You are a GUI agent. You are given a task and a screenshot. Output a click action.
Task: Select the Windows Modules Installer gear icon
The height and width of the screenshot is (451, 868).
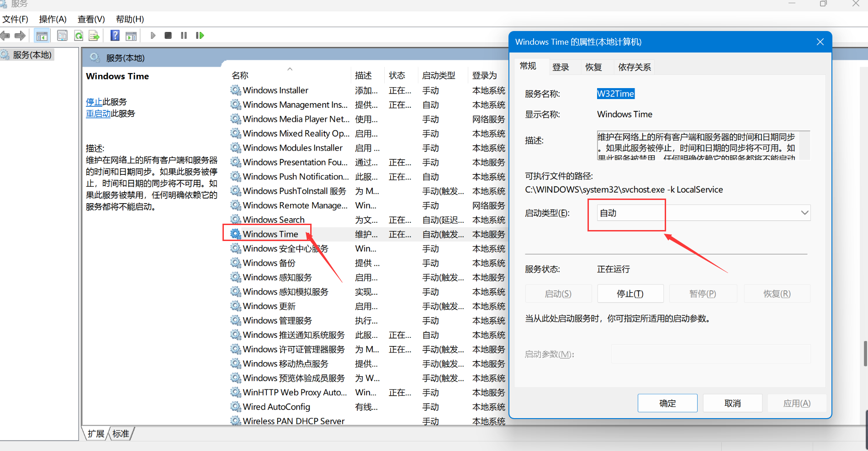(236, 148)
